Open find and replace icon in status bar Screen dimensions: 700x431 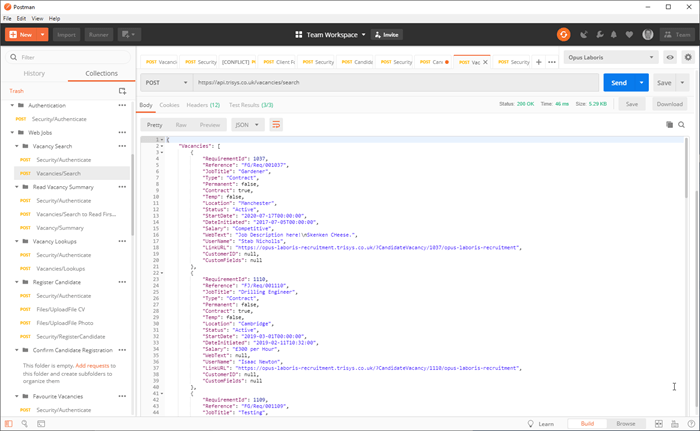point(25,423)
